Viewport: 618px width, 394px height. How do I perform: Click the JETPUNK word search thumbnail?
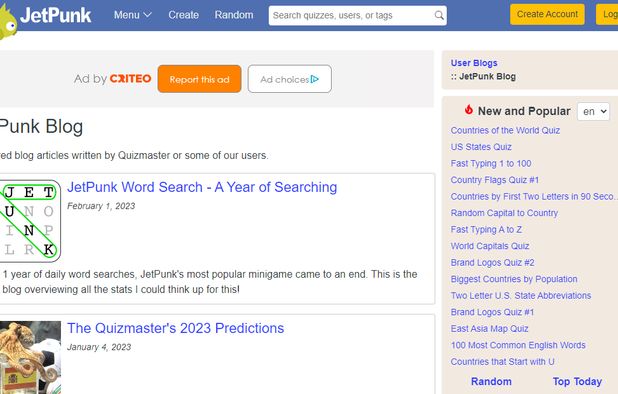30,221
